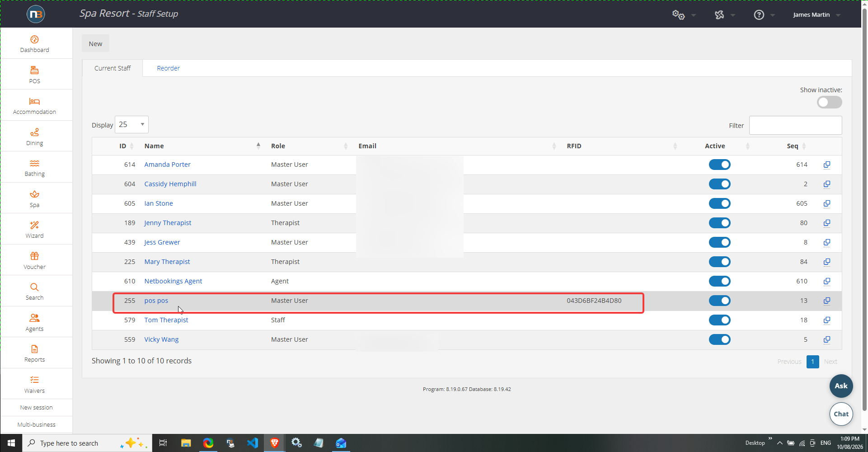Screen dimensions: 868x452
Task: Deactivate Ian Stone using Active switch
Action: (x=720, y=203)
